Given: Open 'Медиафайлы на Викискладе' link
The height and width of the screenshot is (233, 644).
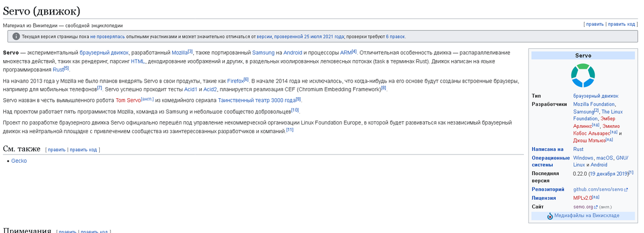Looking at the screenshot, I should (x=587, y=216).
